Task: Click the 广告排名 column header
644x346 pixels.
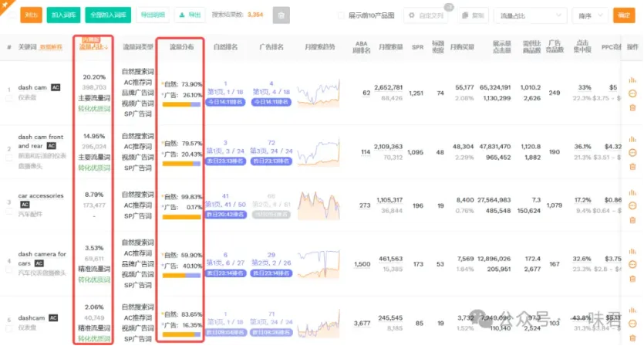Action: tap(271, 47)
